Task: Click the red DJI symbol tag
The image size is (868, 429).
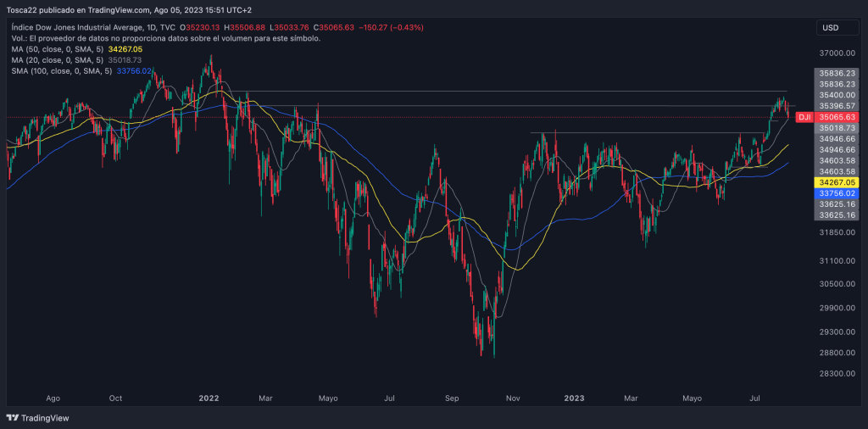Action: (804, 116)
